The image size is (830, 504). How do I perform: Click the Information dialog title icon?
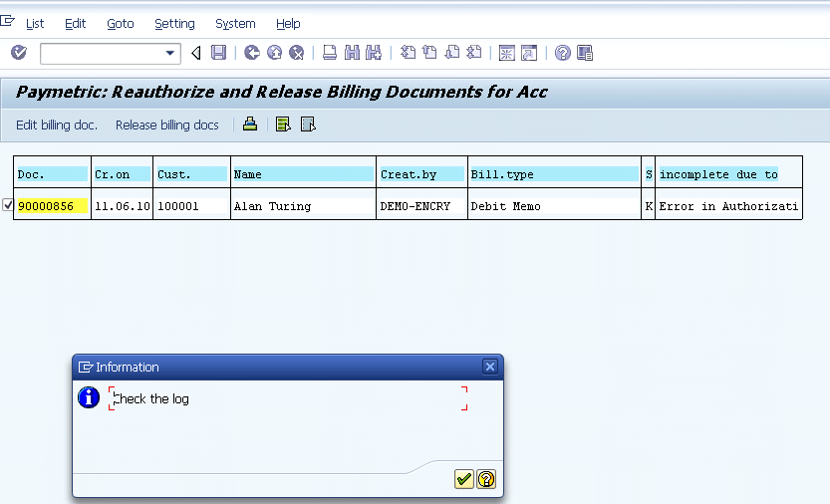click(86, 367)
